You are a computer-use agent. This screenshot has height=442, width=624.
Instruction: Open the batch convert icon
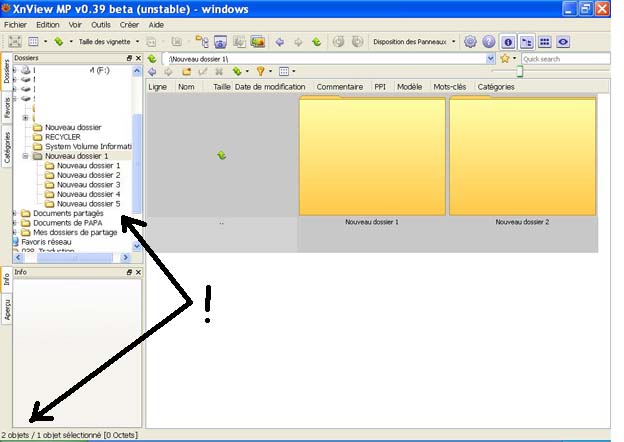pos(239,41)
